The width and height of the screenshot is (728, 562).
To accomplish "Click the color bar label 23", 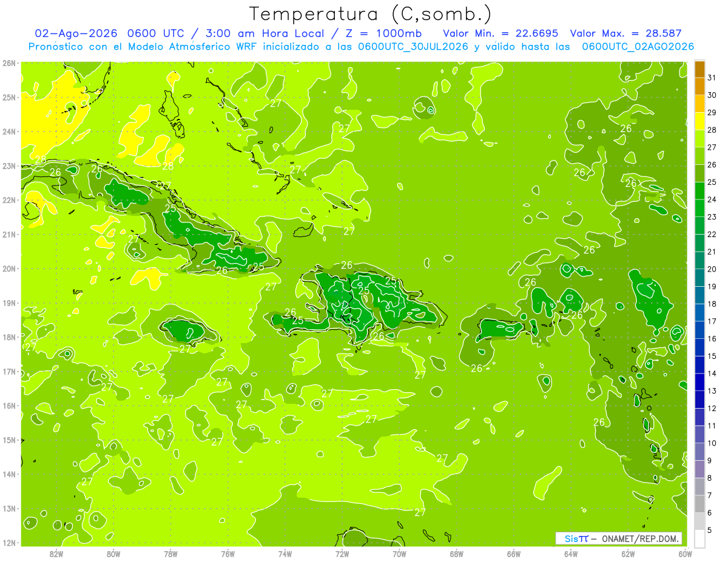I will coord(712,217).
